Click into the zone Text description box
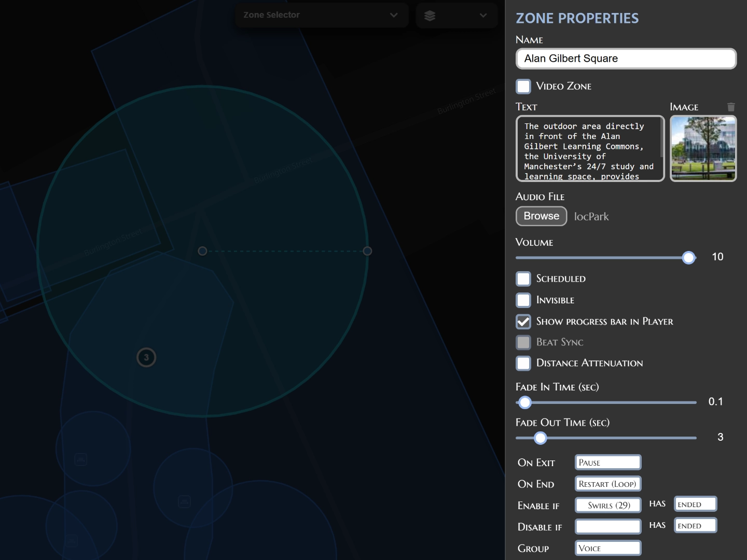This screenshot has width=747, height=560. 590,149
